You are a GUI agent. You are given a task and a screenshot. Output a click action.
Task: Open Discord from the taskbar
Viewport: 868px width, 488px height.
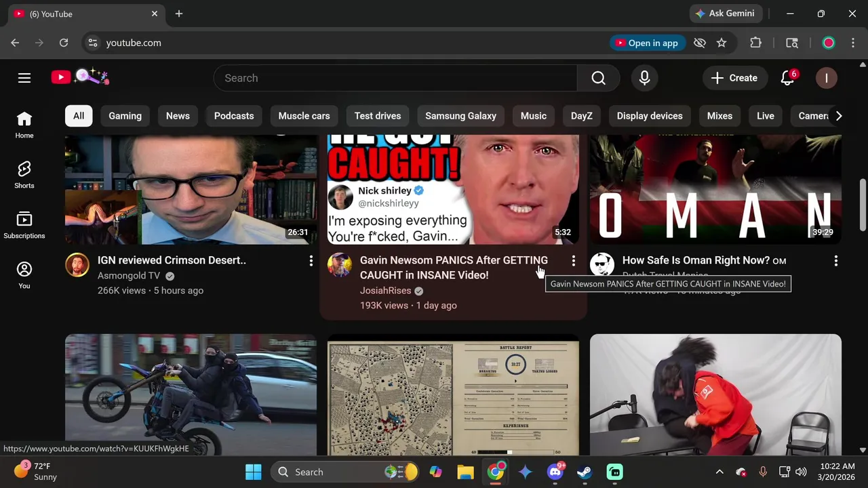coord(555,472)
